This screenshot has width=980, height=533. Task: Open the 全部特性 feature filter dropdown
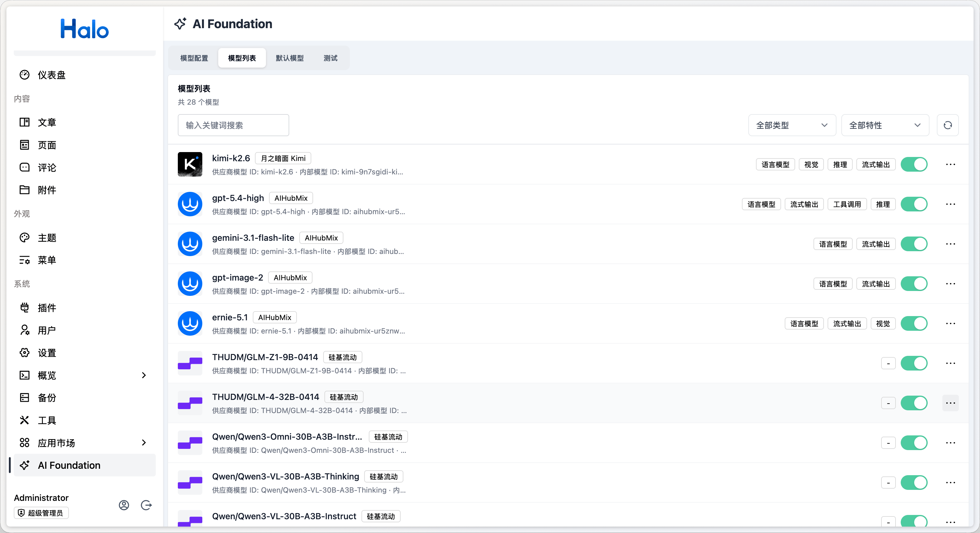pos(885,125)
